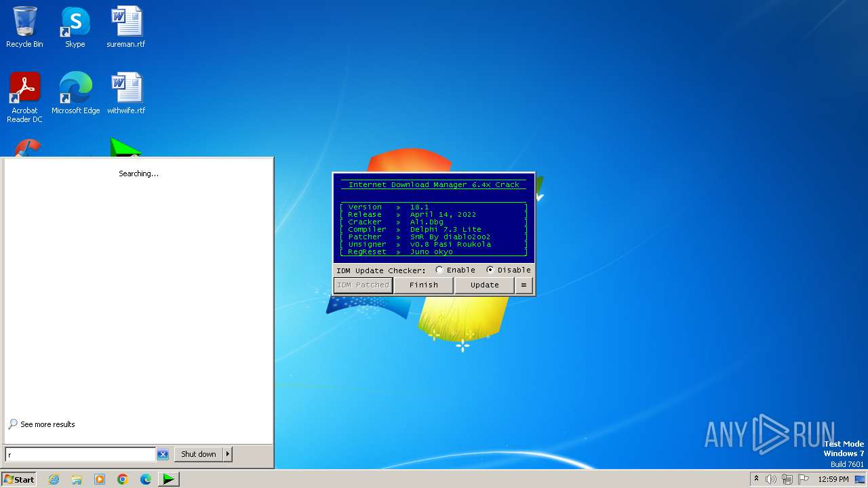Click See more results in the Start menu

pos(41,424)
